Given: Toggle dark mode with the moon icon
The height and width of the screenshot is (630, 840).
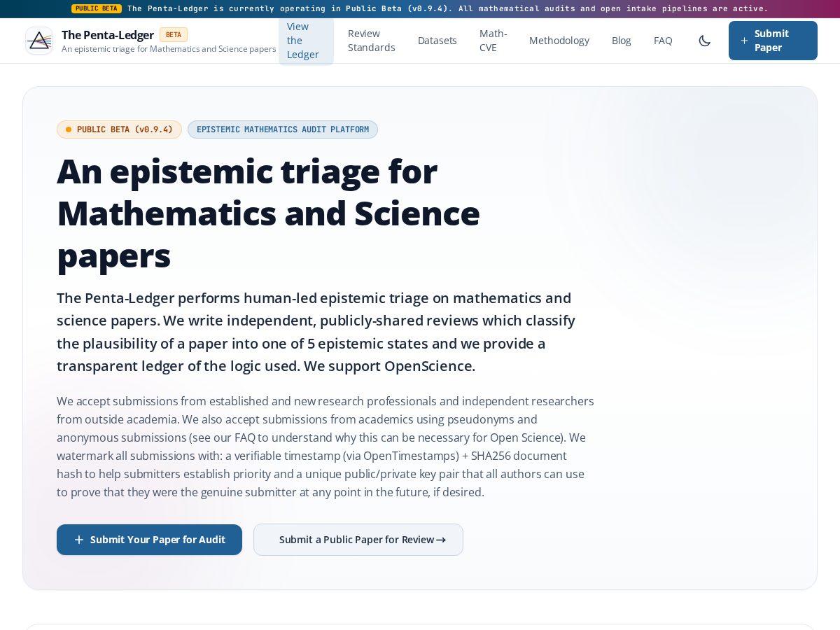Looking at the screenshot, I should click(705, 41).
